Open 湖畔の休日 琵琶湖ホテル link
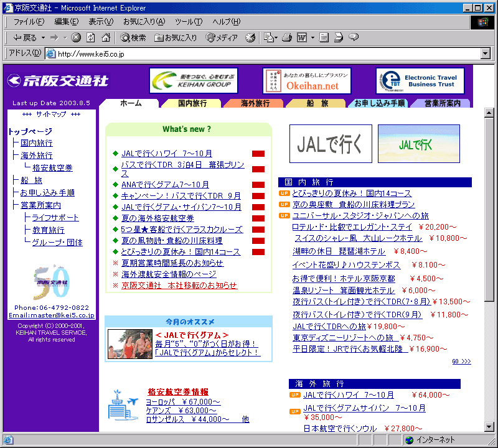Screen dimensions: 498x448 pyautogui.click(x=339, y=251)
